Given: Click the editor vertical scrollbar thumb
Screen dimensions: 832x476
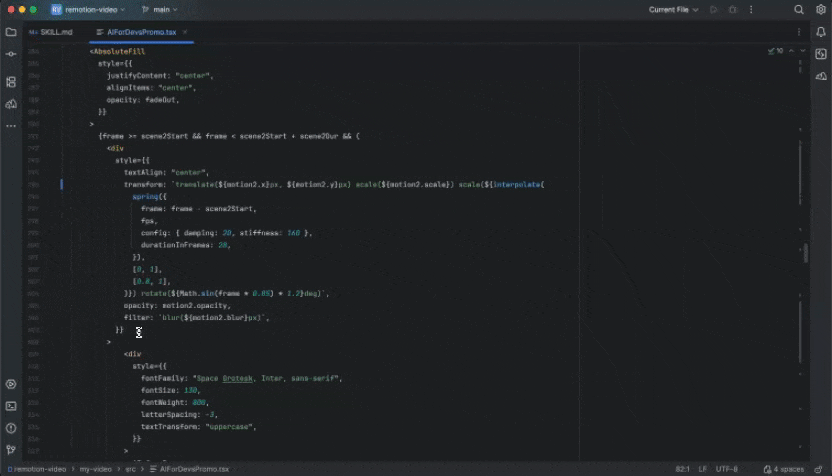Looking at the screenshot, I should (x=805, y=252).
